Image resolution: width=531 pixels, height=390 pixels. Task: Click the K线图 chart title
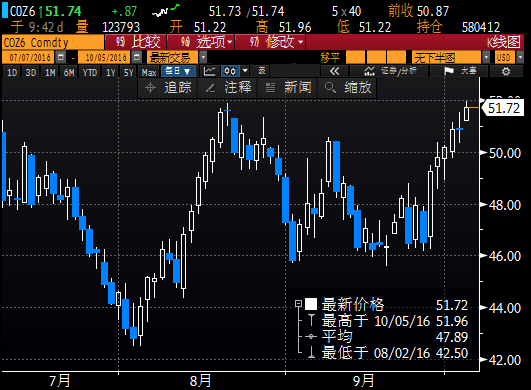coord(503,43)
